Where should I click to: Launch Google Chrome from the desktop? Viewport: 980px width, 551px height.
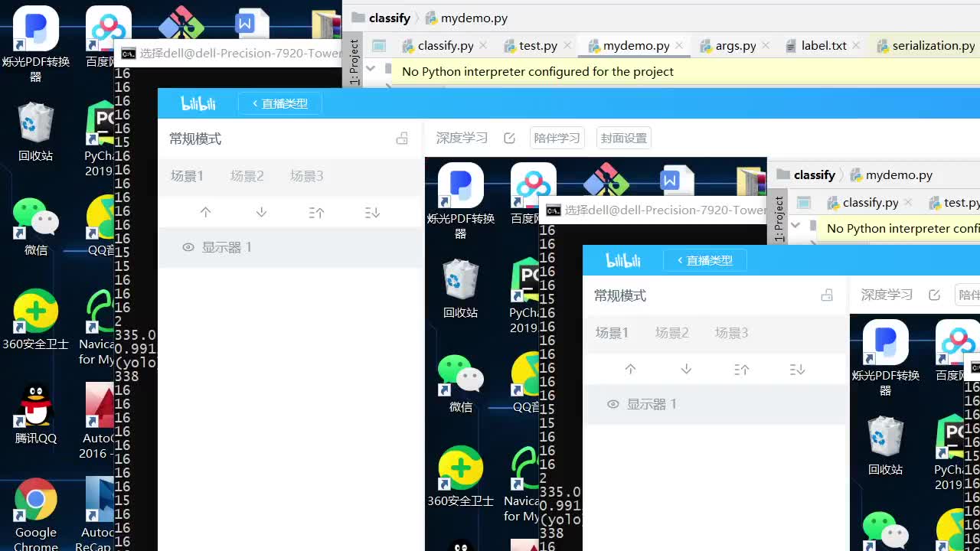[x=36, y=514]
